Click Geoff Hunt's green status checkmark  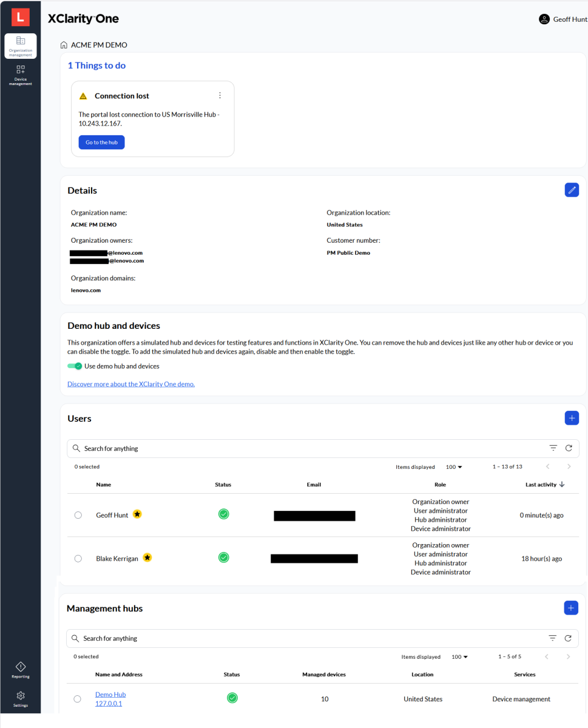[x=223, y=514]
